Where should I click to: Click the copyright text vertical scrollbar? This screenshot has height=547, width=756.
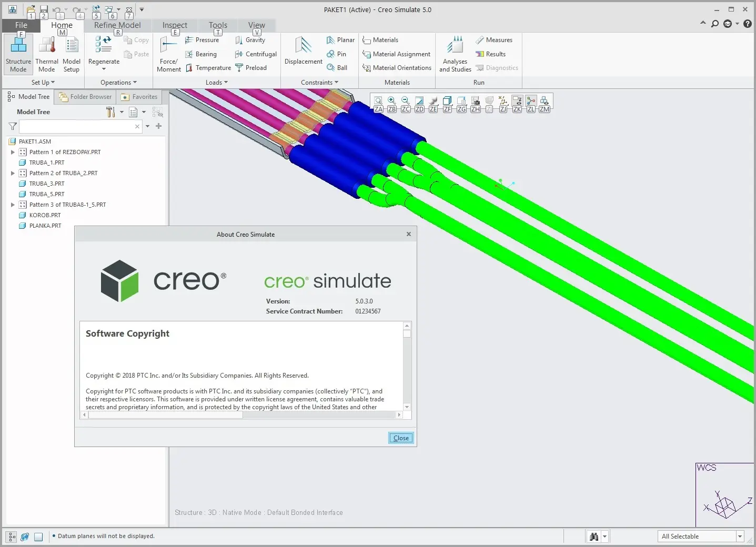click(x=407, y=367)
